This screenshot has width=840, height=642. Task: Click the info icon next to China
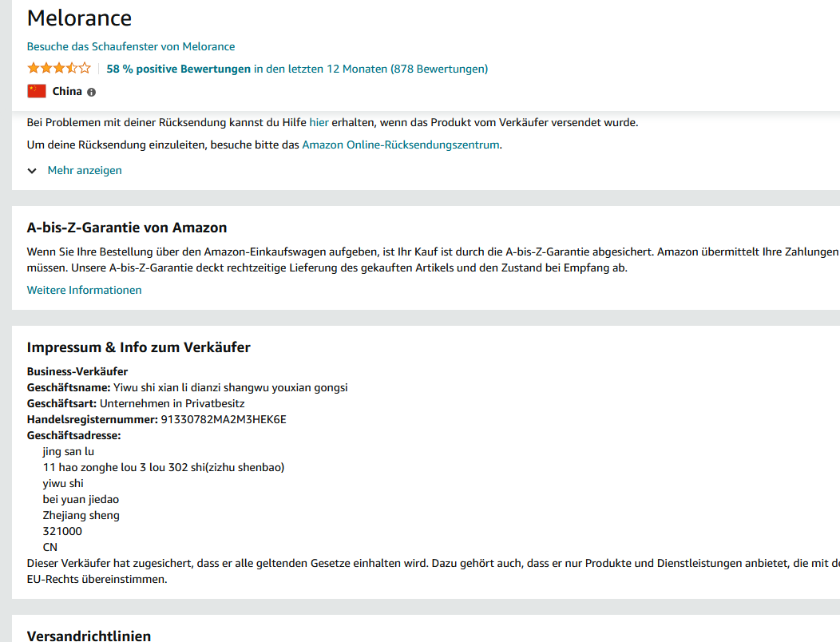(92, 92)
